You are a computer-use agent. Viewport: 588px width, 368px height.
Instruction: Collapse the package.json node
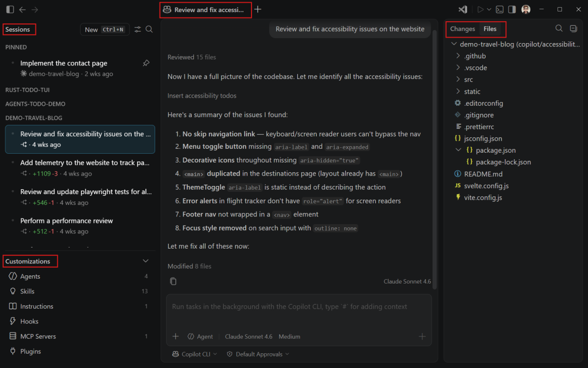tap(458, 150)
